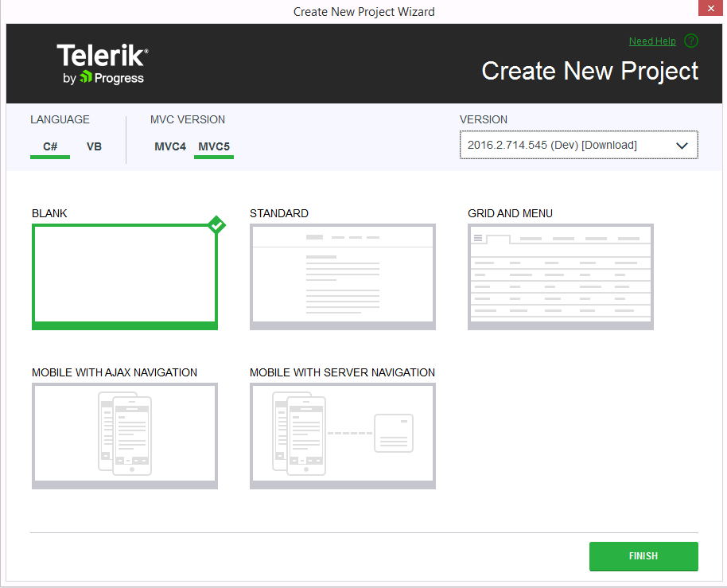Viewport: 727px width, 588px height.
Task: Select the Standard project template thumbnail
Action: [343, 277]
